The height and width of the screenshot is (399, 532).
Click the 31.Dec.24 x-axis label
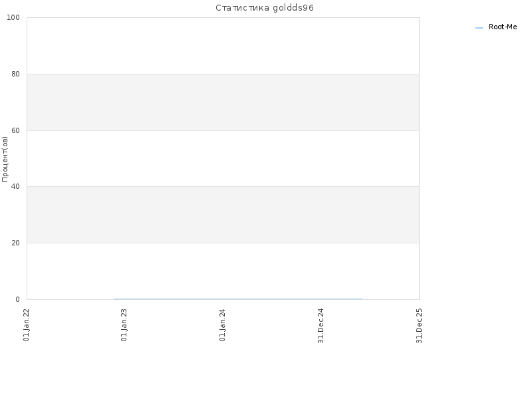coord(321,326)
